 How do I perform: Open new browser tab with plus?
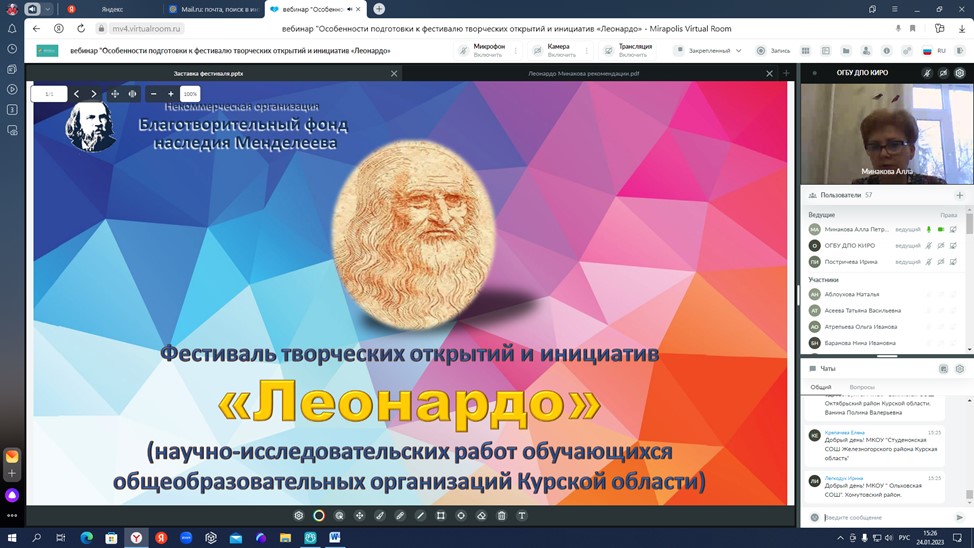pyautogui.click(x=379, y=9)
